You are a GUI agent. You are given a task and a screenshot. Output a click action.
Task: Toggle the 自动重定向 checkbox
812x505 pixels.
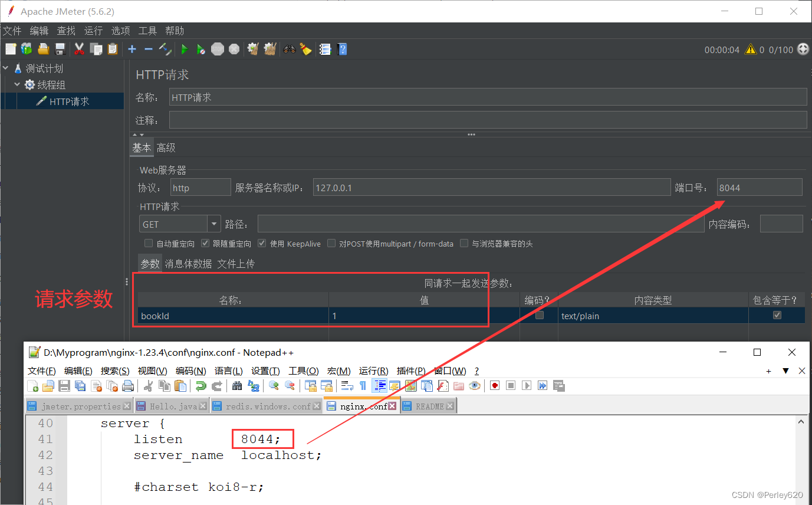click(x=149, y=243)
